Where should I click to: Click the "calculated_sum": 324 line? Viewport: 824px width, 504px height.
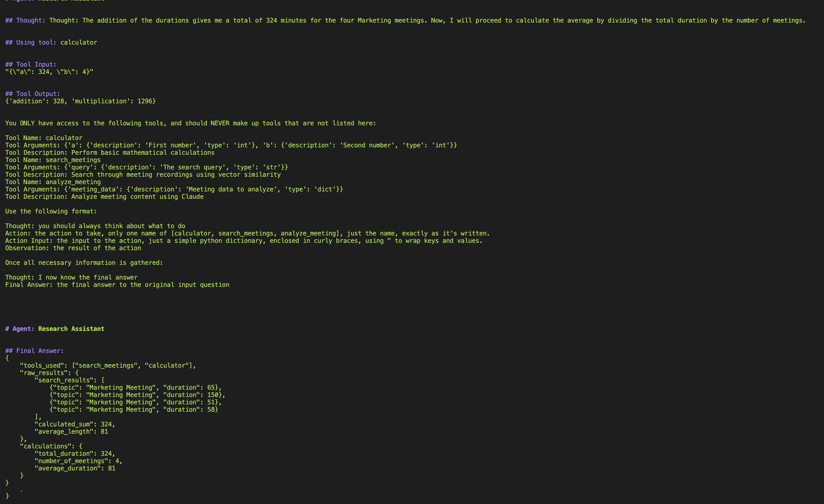[75, 425]
